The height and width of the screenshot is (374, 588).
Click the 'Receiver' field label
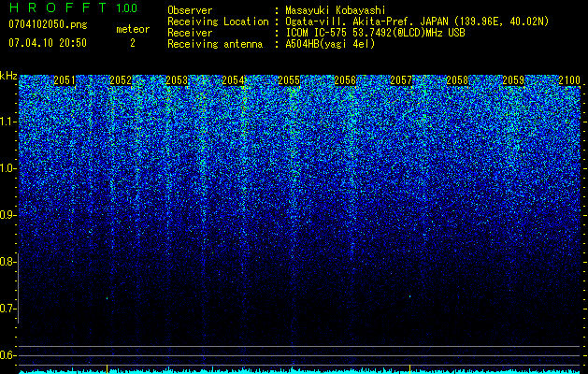(x=190, y=33)
